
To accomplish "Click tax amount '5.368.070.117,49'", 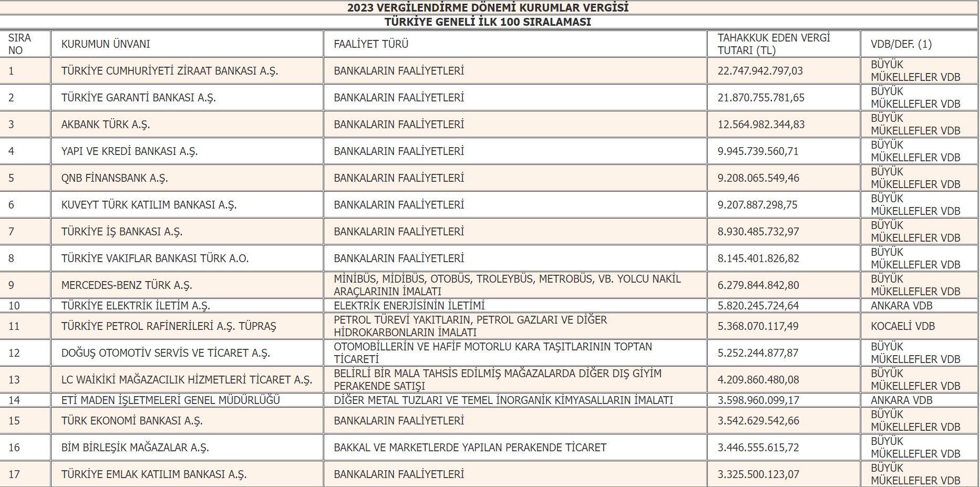I will tap(758, 326).
